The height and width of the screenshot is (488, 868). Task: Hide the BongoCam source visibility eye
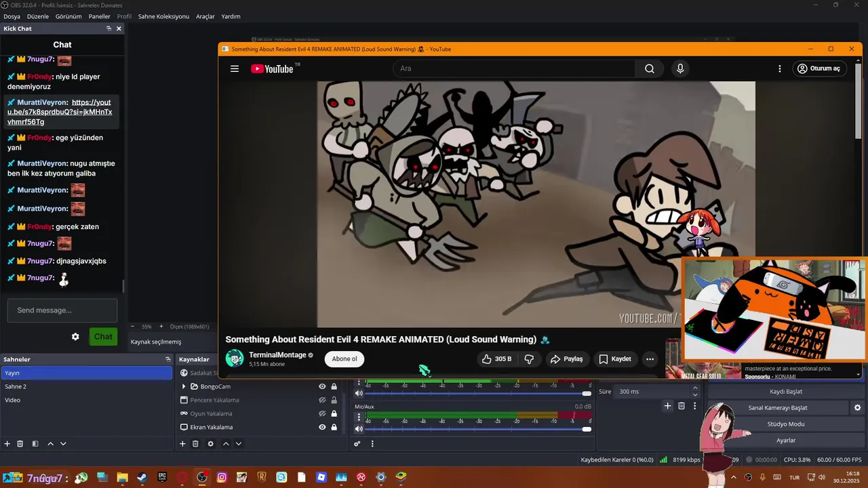322,386
